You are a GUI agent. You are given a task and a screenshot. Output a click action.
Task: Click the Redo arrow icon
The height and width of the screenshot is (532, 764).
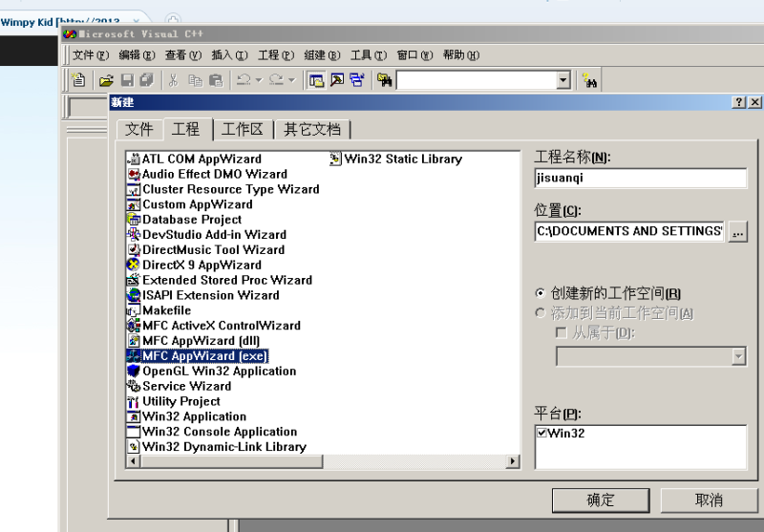(277, 80)
